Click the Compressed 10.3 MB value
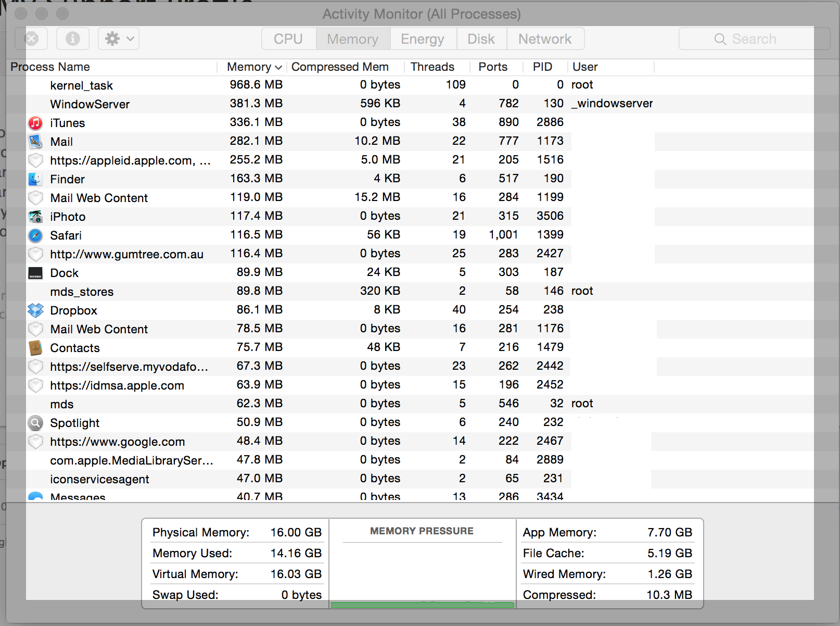Image resolution: width=840 pixels, height=626 pixels. tap(669, 595)
